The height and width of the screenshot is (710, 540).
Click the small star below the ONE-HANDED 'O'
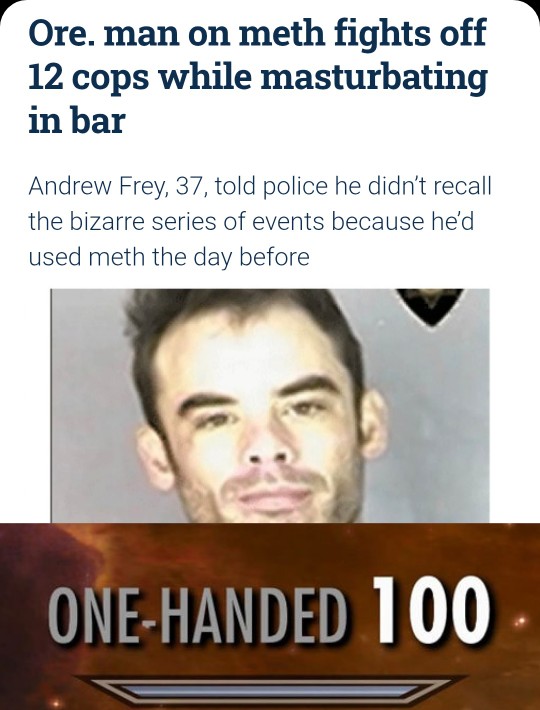(x=56, y=704)
